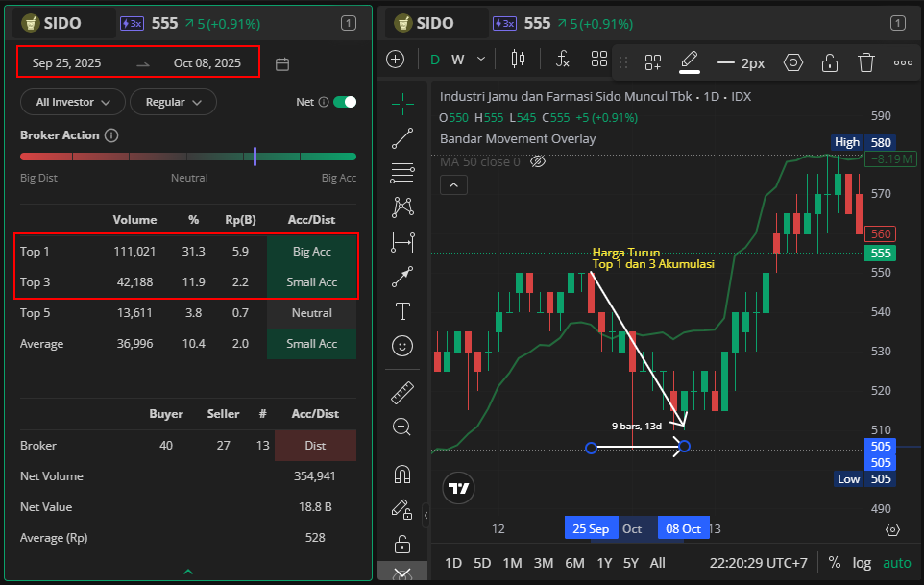Toggle magnet mode
The image size is (924, 585).
tap(402, 475)
